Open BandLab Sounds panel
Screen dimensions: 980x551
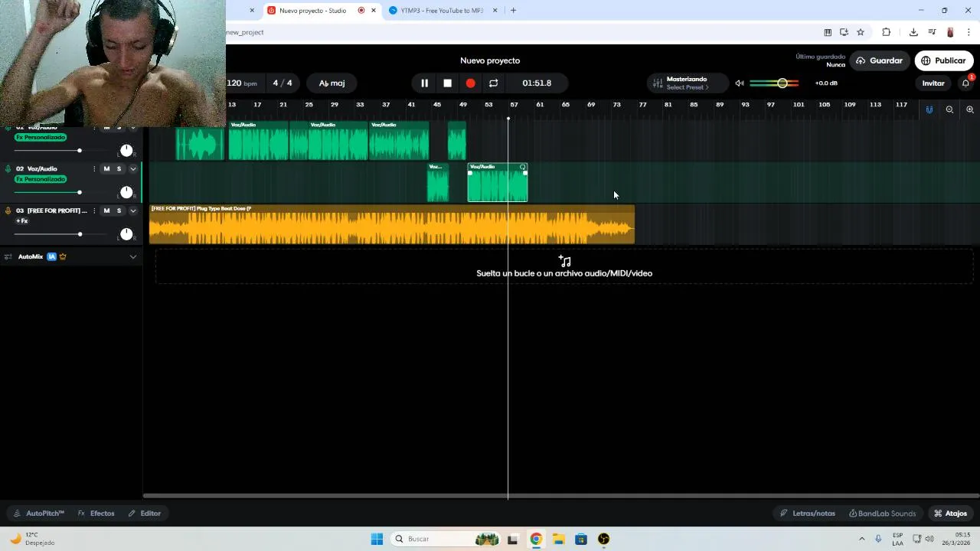(882, 514)
